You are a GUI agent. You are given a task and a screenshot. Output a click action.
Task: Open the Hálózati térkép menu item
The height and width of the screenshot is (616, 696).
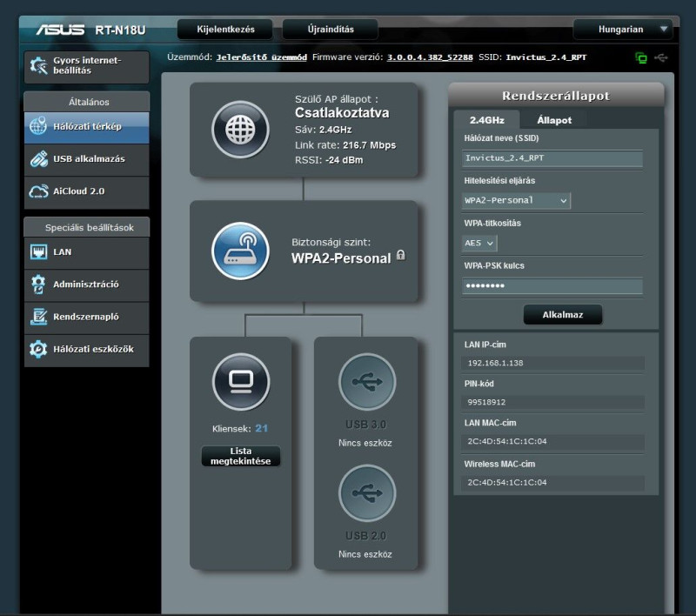(x=86, y=126)
